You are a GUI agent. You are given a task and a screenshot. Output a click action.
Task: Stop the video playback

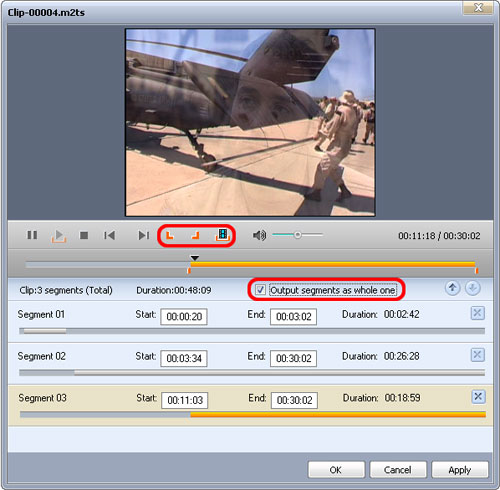pos(84,236)
